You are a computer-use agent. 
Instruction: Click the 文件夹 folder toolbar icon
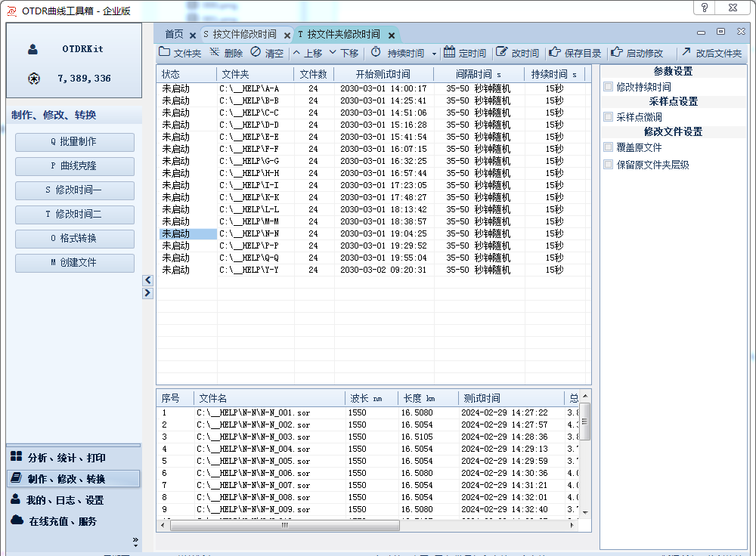[x=164, y=52]
